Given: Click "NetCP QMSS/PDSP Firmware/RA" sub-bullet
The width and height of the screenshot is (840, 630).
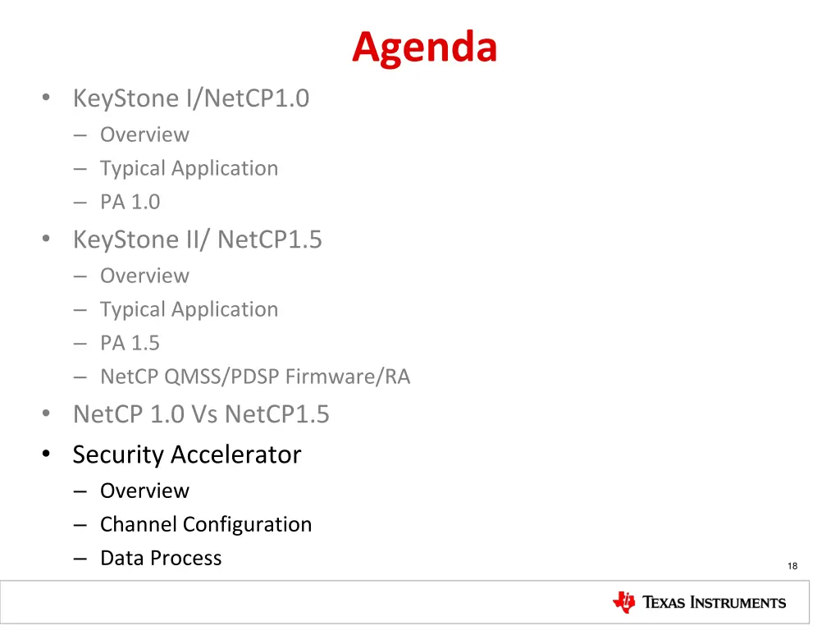Looking at the screenshot, I should pos(256,377).
